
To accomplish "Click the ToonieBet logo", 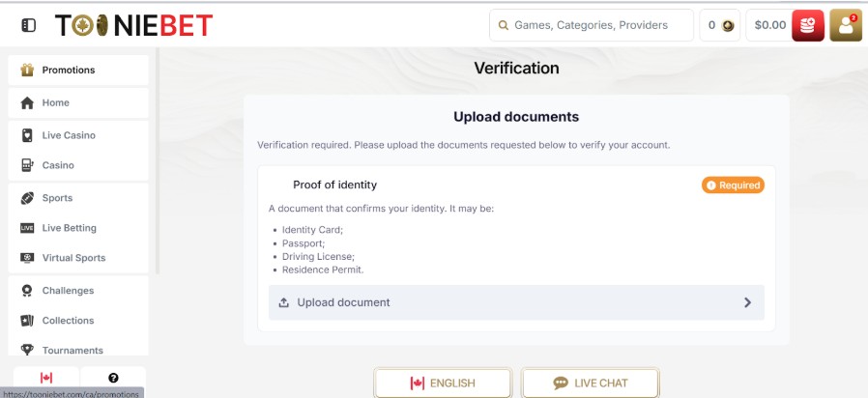I will click(133, 25).
